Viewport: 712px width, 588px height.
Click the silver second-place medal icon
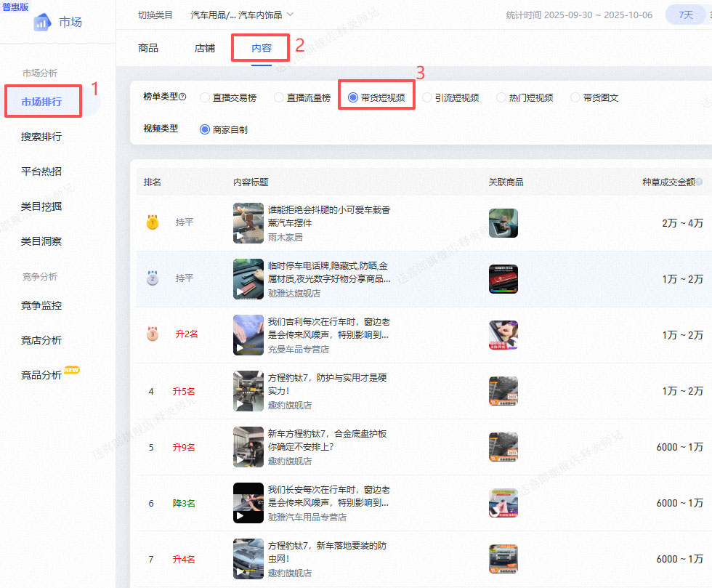153,278
